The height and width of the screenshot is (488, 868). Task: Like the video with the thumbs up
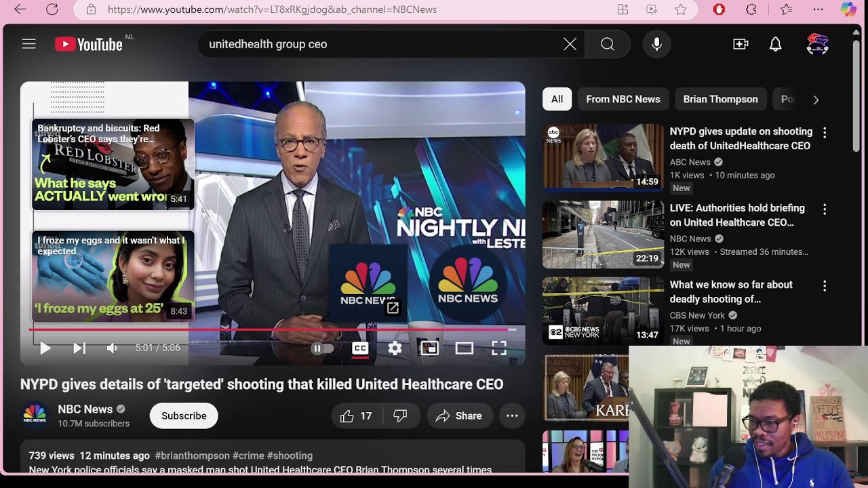pos(357,415)
